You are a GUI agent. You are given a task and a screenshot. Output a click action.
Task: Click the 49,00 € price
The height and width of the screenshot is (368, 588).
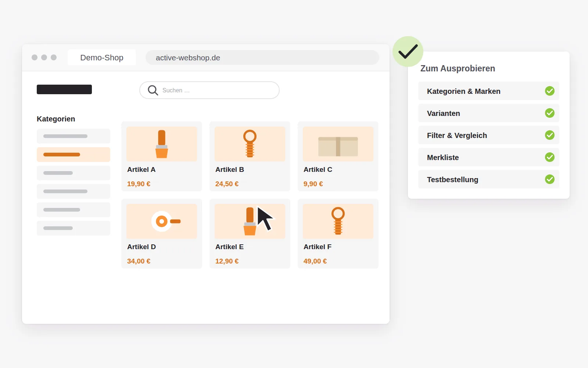315,261
